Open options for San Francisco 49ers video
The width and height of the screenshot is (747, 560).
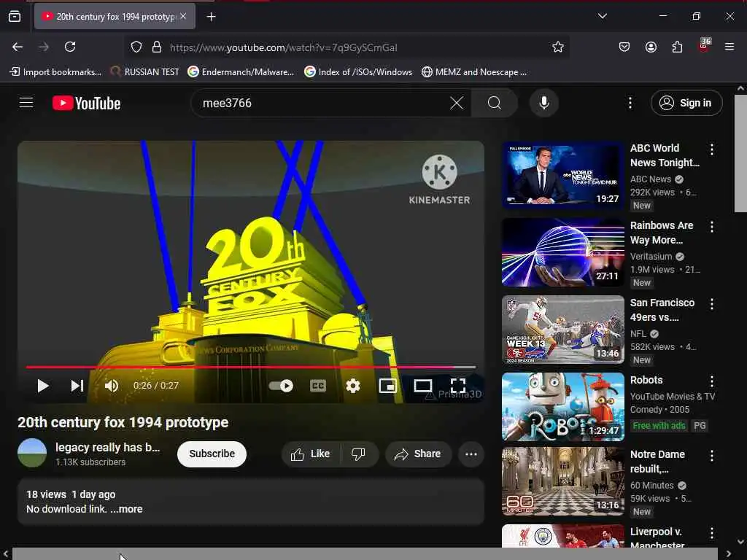click(712, 304)
